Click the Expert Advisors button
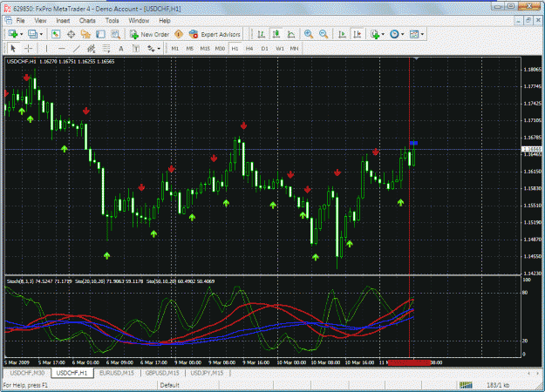Image resolution: width=545 pixels, height=392 pixels. click(x=215, y=34)
